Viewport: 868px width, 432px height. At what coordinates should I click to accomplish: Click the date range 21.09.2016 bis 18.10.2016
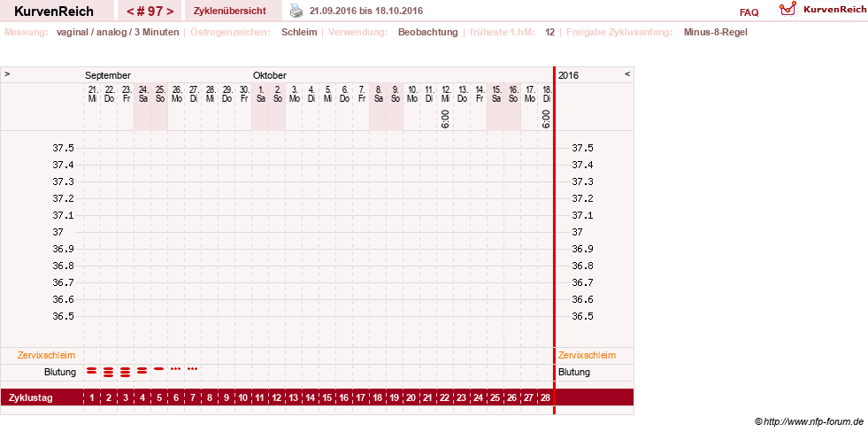coord(366,12)
